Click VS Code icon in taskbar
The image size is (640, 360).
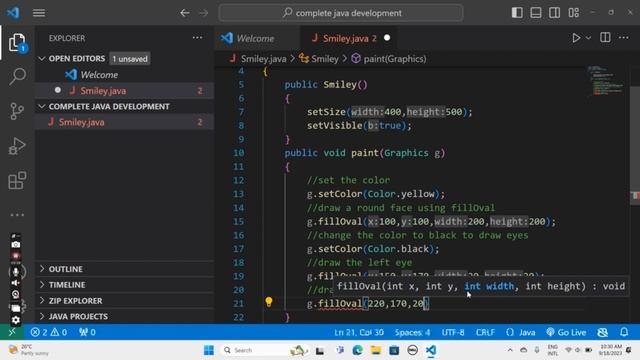click(x=431, y=350)
